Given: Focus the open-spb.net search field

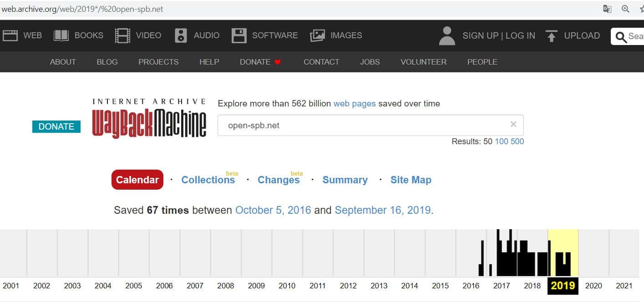Looking at the screenshot, I should [370, 125].
